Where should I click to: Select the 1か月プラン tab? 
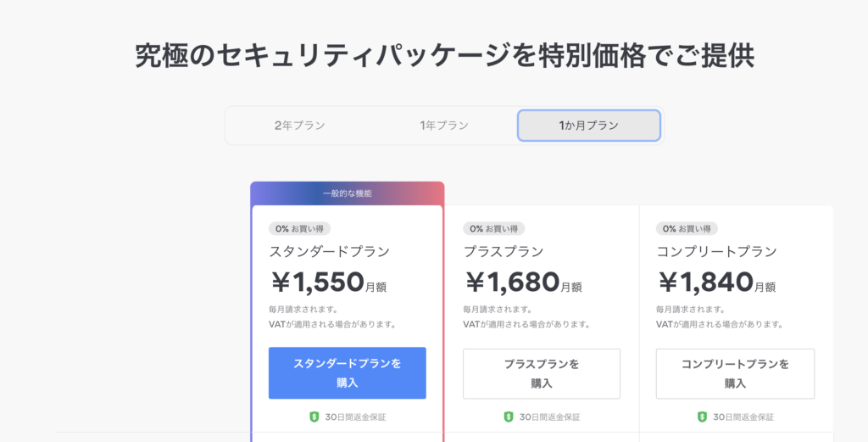589,126
